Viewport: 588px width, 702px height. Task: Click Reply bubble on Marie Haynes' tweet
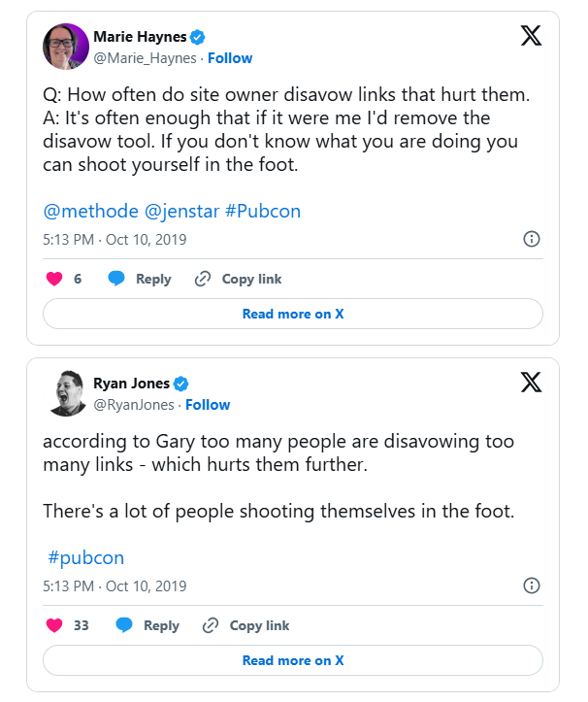tap(116, 279)
